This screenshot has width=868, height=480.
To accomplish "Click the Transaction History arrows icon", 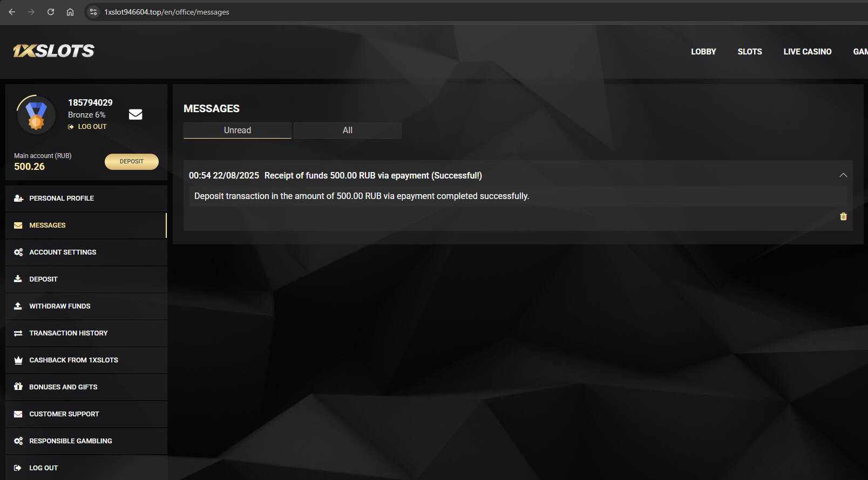I will [x=18, y=333].
